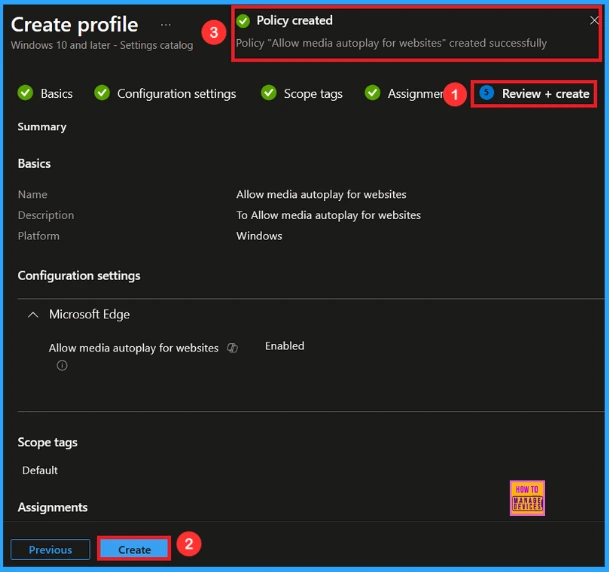Click the Summary heading
Image resolution: width=609 pixels, height=572 pixels.
click(42, 127)
